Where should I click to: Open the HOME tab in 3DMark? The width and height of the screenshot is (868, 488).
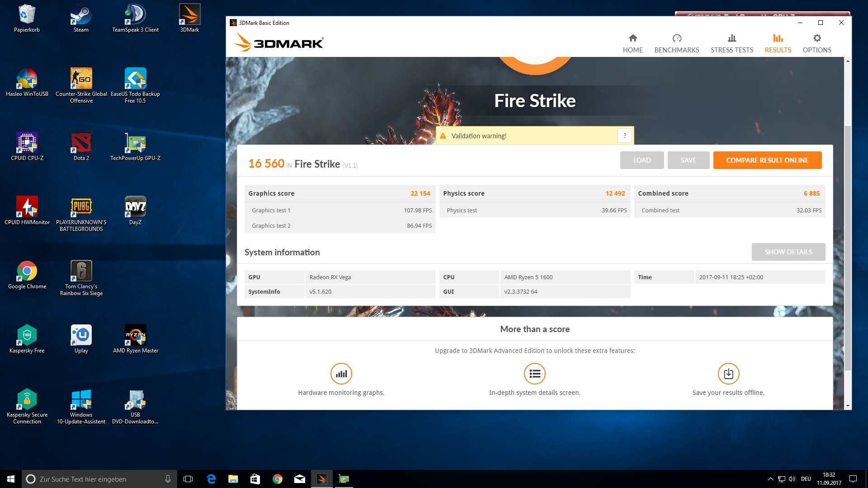tap(632, 43)
